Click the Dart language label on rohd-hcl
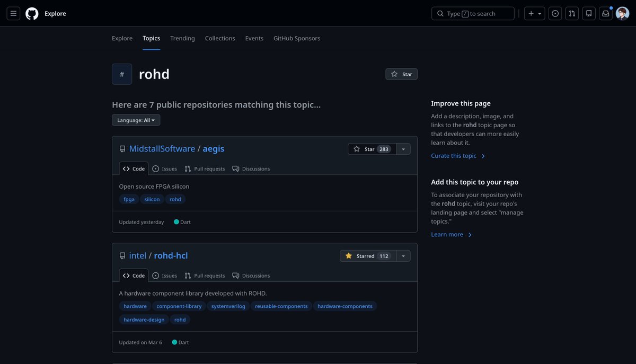Viewport: 636px width, 364px height. (180, 342)
